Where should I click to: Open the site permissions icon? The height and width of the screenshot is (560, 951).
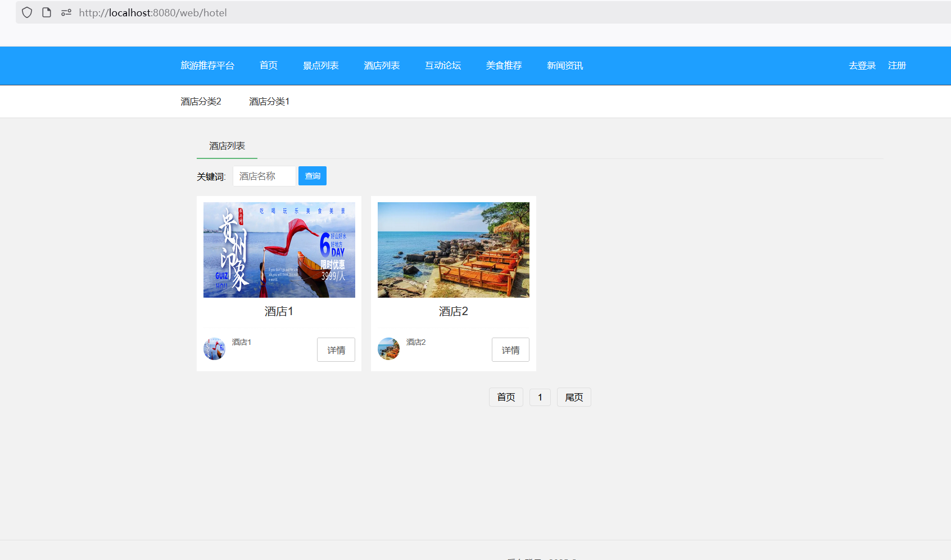pos(66,12)
